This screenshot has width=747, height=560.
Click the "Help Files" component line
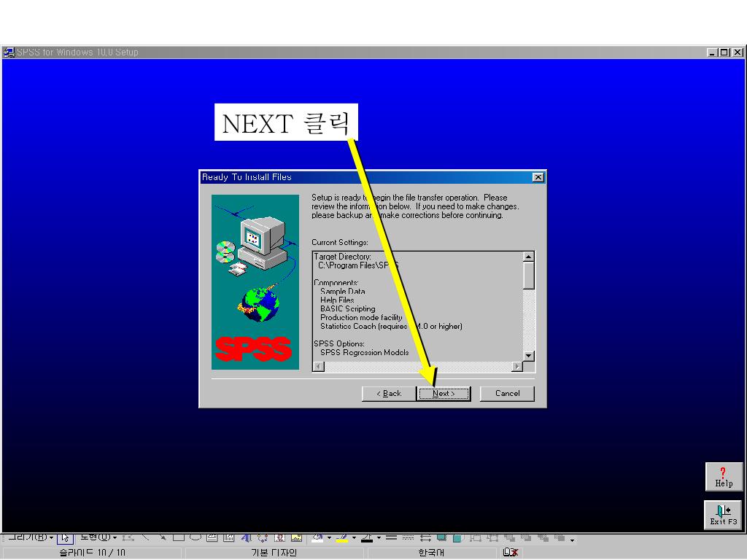coord(337,300)
